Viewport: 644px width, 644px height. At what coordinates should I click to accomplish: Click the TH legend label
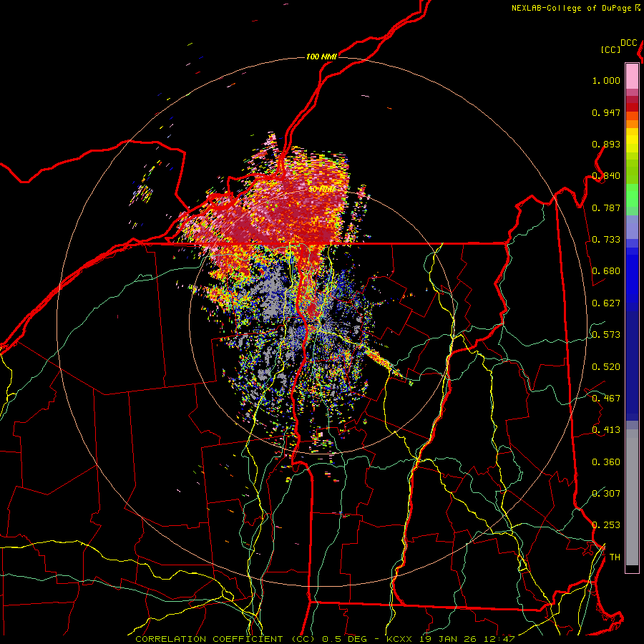[x=615, y=557]
